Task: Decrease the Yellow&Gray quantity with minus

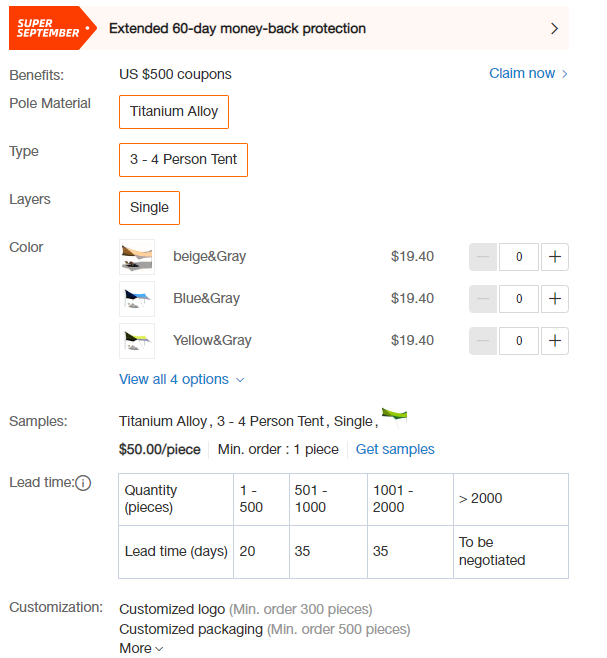Action: (x=483, y=340)
